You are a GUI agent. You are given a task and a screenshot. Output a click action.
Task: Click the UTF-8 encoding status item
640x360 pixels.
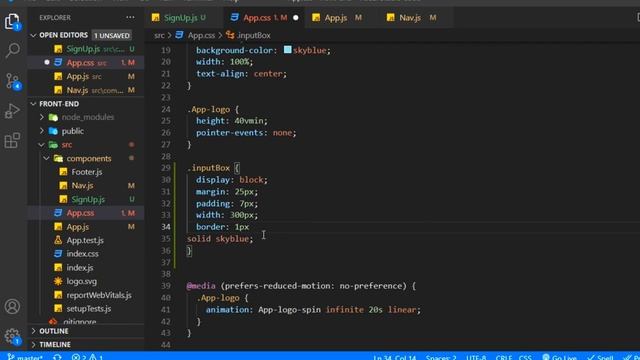tap(476, 358)
